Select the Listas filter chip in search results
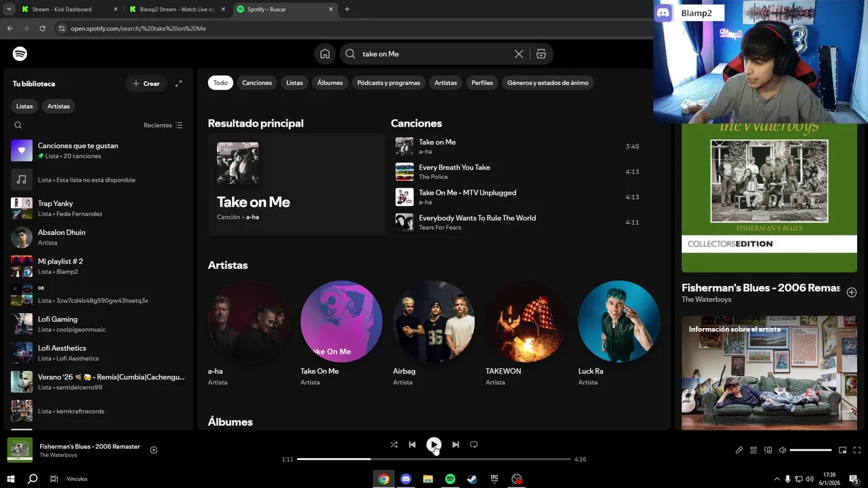 294,83
